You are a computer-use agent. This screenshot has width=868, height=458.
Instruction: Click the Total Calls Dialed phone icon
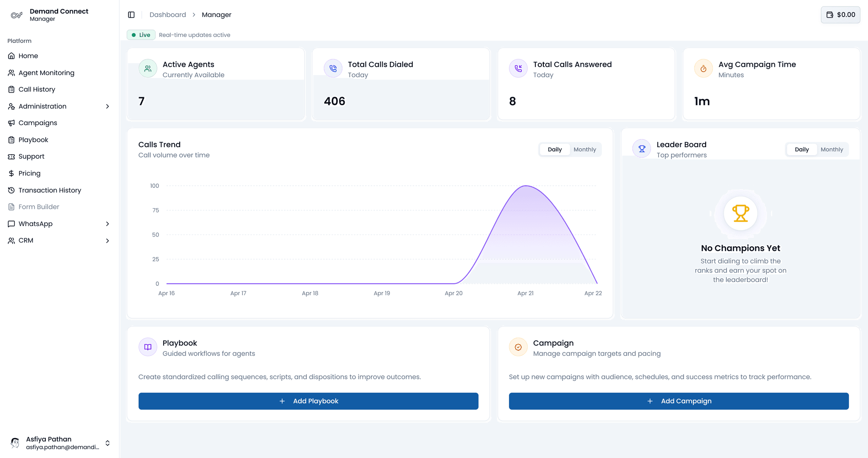[333, 69]
